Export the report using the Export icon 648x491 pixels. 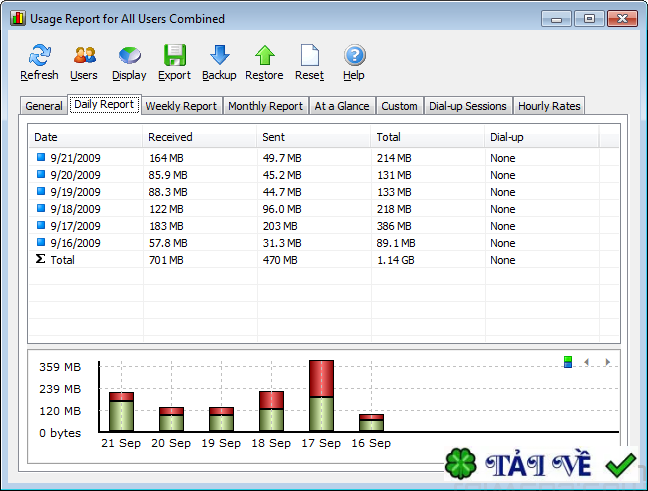coord(174,56)
